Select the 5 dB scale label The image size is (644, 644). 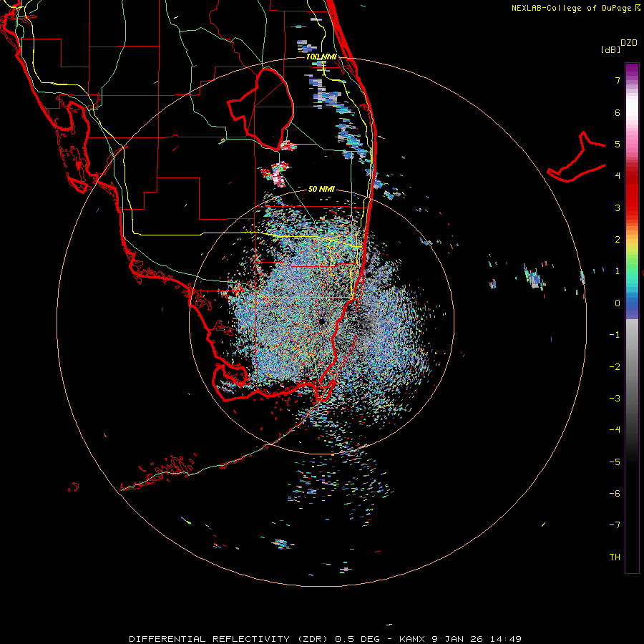pyautogui.click(x=618, y=144)
